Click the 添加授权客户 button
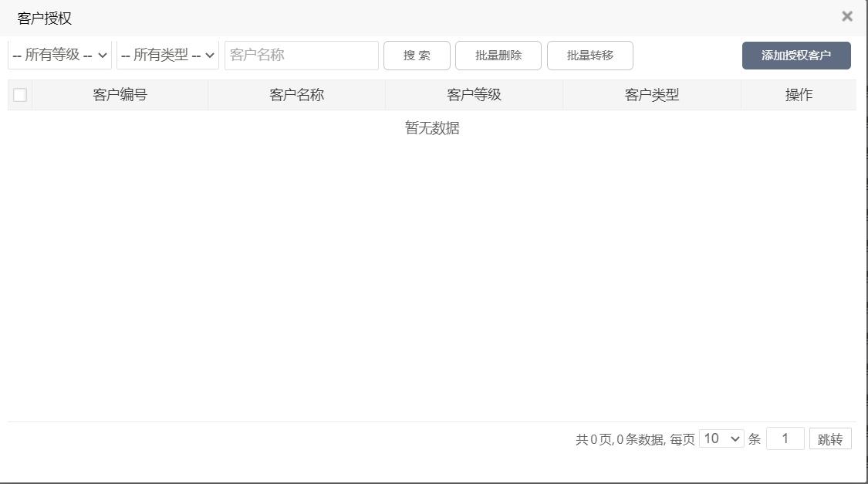 [x=796, y=56]
